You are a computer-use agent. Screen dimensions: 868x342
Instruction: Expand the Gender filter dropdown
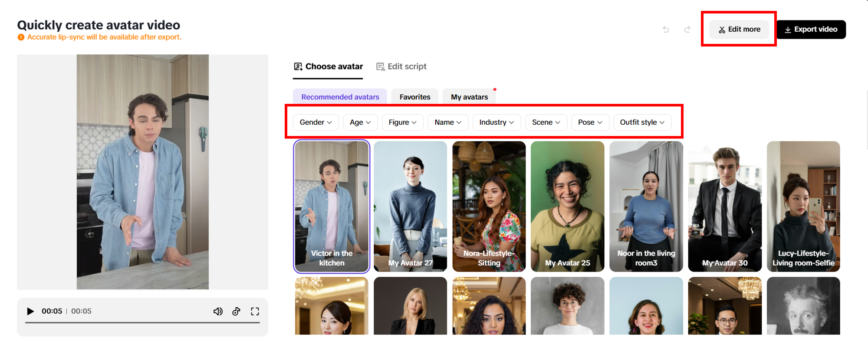coord(316,123)
